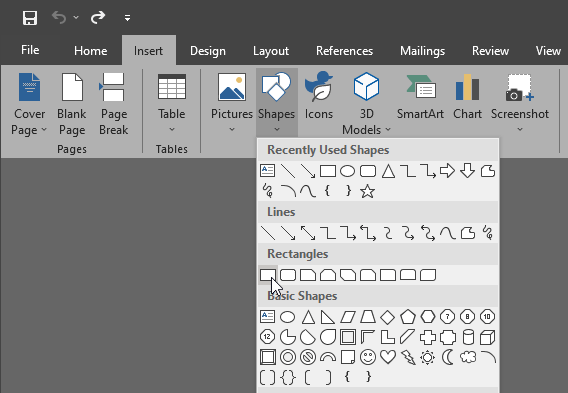568x393 pixels.
Task: Insert a SmartArt graphic
Action: (420, 96)
